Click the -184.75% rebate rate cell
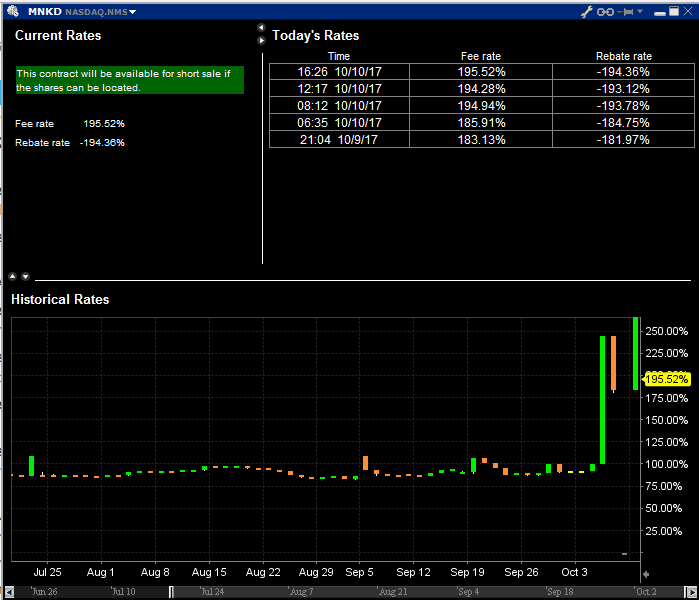The image size is (699, 600). coord(623,123)
